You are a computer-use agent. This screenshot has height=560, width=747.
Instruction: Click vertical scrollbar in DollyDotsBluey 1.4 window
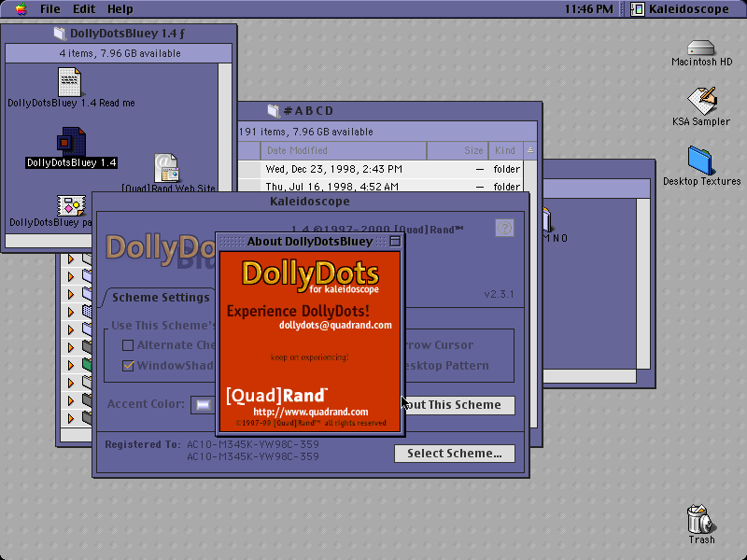(224, 148)
